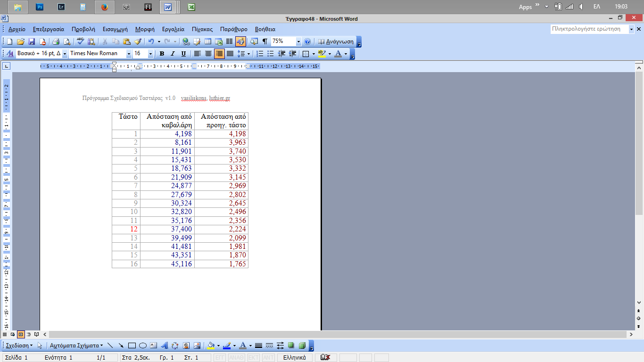The image size is (644, 362).
Task: Open the Πίνακας menu
Action: (x=202, y=29)
